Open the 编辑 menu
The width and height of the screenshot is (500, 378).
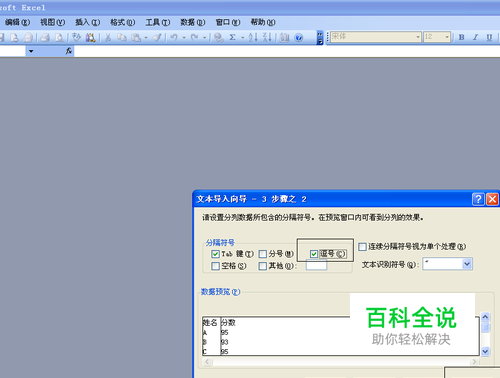18,22
